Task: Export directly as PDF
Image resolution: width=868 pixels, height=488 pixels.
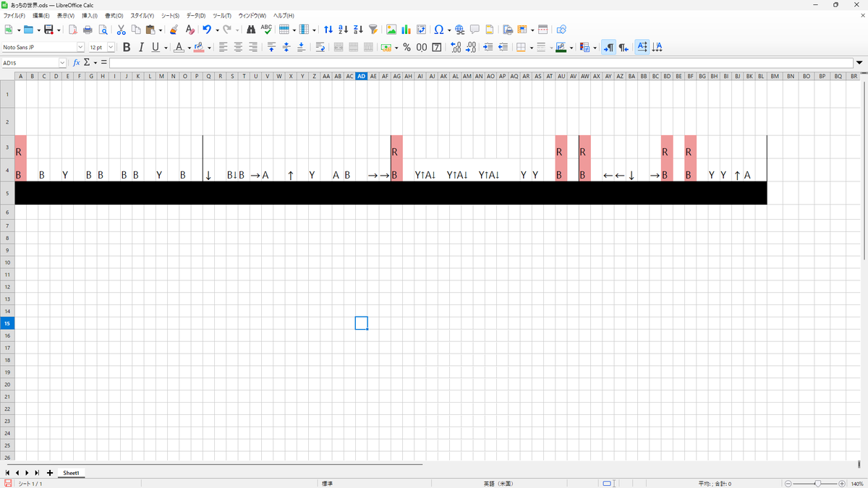Action: [x=73, y=30]
